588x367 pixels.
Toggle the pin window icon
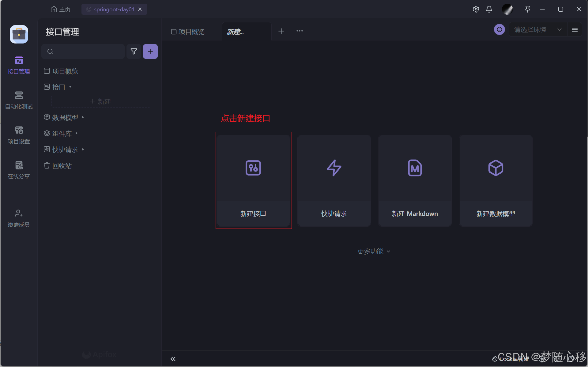(x=527, y=9)
